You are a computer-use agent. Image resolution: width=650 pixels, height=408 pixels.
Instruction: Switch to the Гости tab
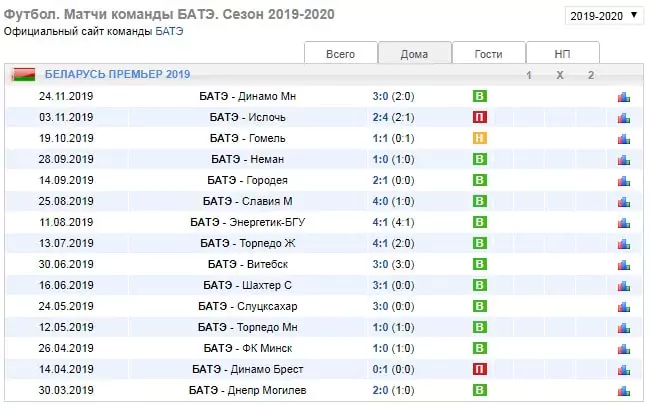tap(489, 53)
